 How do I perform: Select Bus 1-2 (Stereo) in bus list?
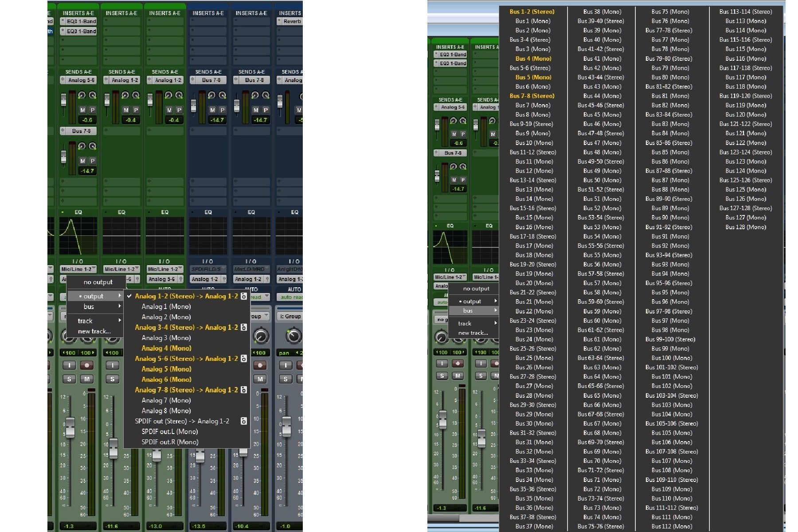532,12
